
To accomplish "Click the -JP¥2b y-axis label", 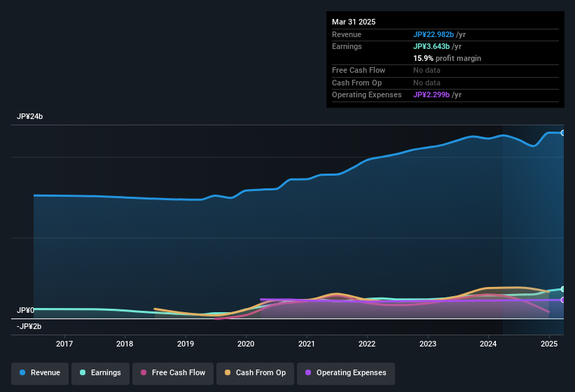I will [x=29, y=326].
